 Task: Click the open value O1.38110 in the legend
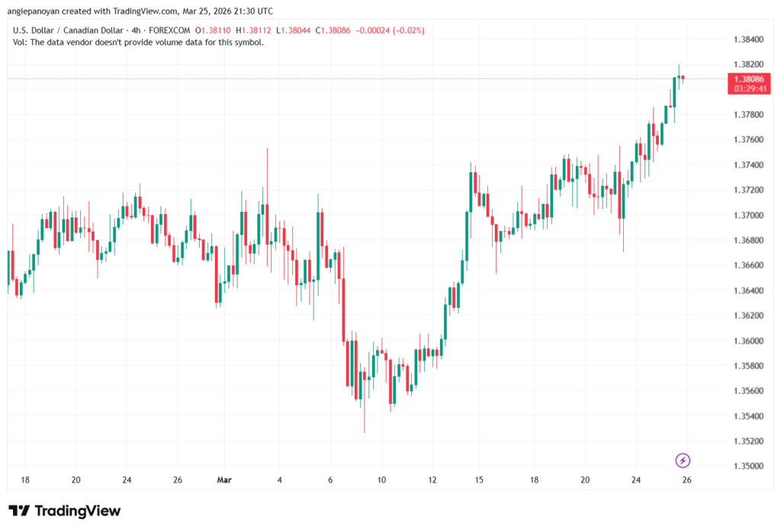tap(211, 31)
